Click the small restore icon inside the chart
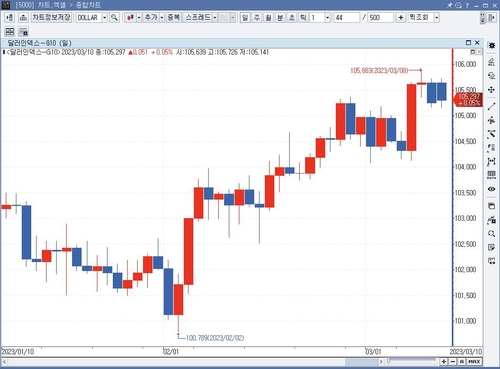The width and height of the screenshot is (500, 369). pyautogui.click(x=472, y=52)
